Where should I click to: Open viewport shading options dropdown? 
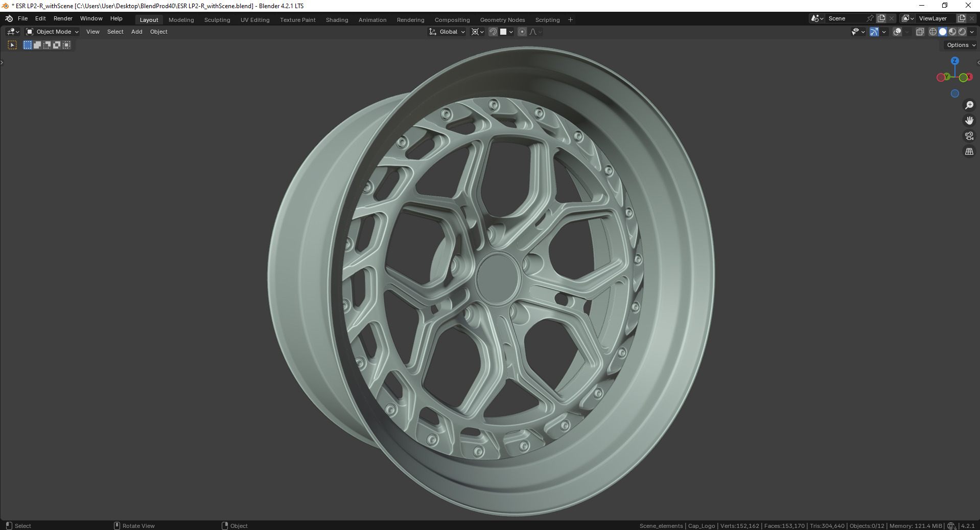click(972, 32)
